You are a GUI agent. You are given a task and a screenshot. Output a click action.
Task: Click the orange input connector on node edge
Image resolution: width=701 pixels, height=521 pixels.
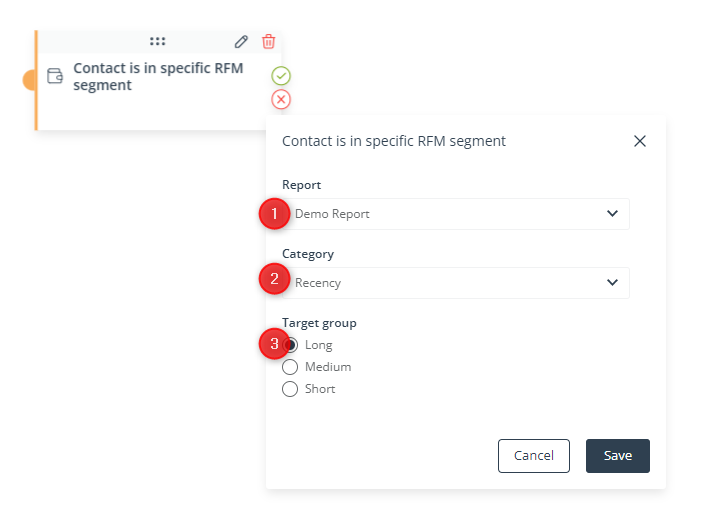click(29, 80)
